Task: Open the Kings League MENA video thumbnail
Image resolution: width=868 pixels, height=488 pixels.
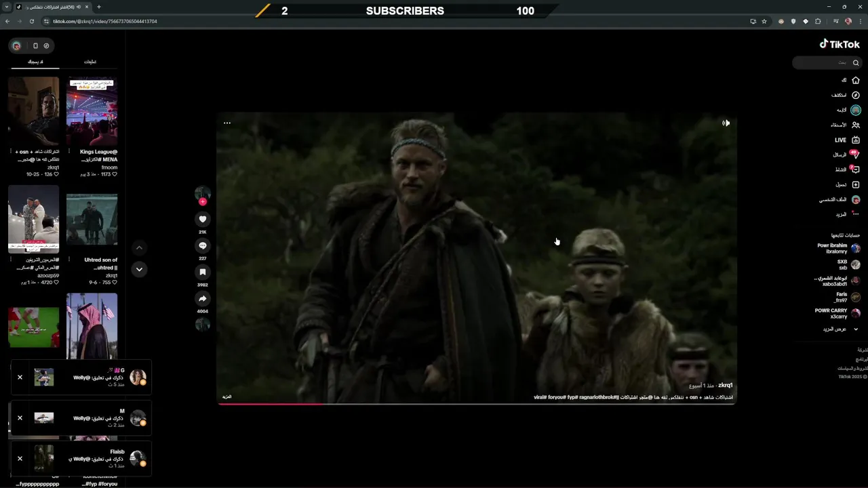Action: pyautogui.click(x=92, y=111)
